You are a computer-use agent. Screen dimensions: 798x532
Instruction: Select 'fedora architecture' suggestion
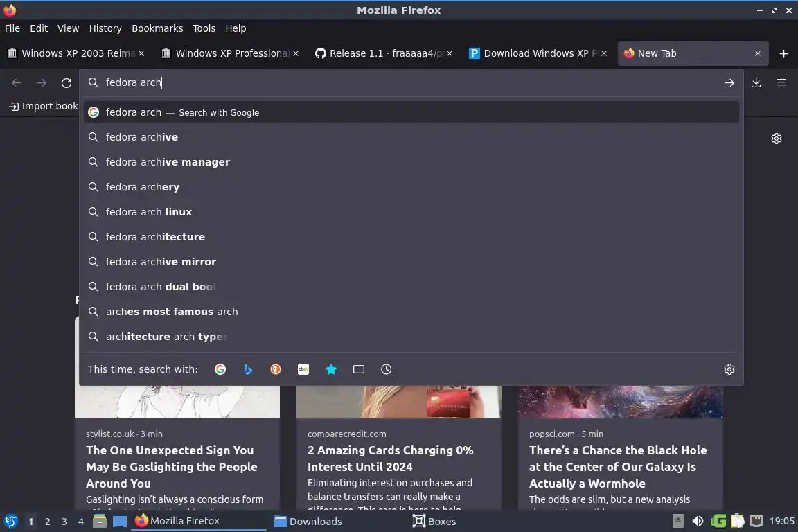[411, 237]
